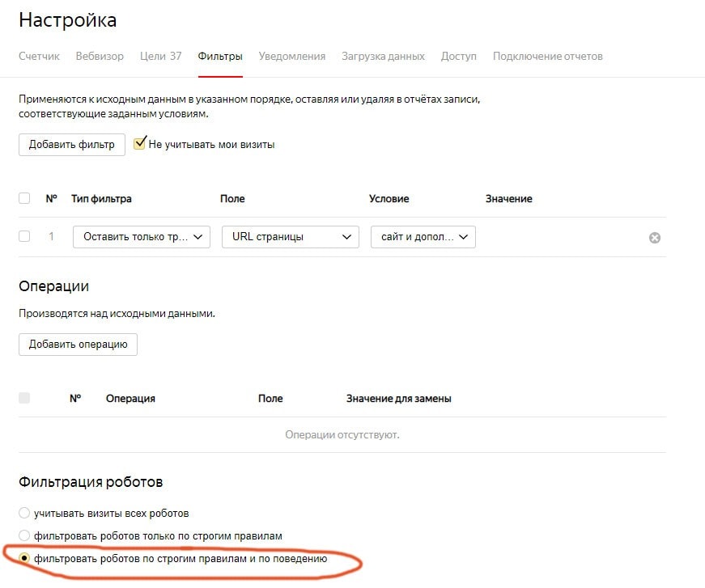Check the checkbox for filter row 1
Viewport: 705px width, 588px height.
(x=24, y=237)
